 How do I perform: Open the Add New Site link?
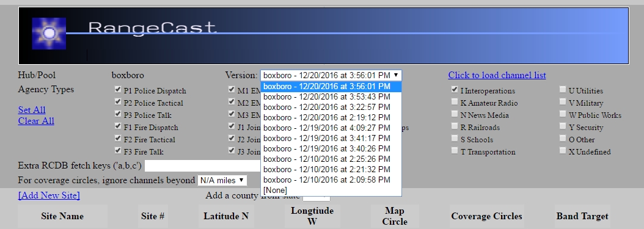click(49, 195)
